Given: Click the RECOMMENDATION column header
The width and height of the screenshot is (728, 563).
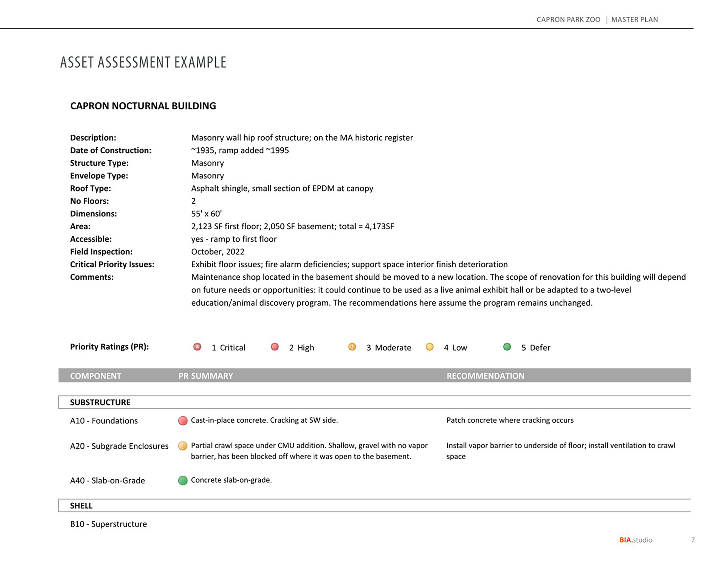Looking at the screenshot, I should click(485, 376).
